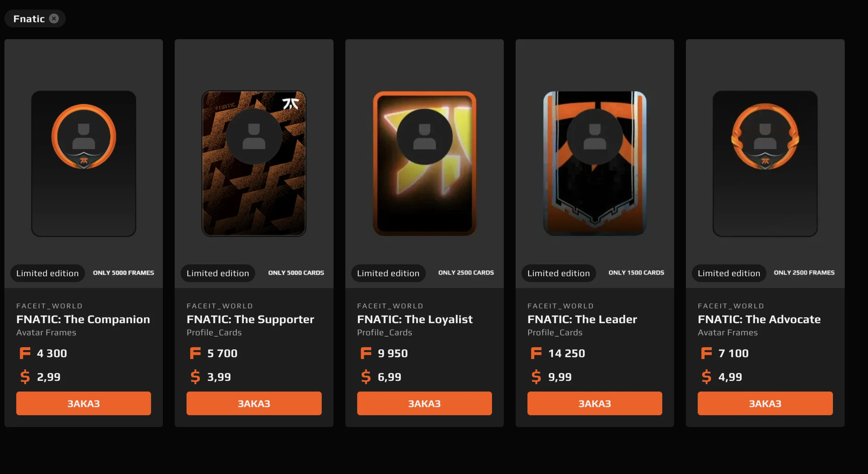This screenshot has width=868, height=474.
Task: Click the dollar icon beside 3,99
Action: coord(195,377)
